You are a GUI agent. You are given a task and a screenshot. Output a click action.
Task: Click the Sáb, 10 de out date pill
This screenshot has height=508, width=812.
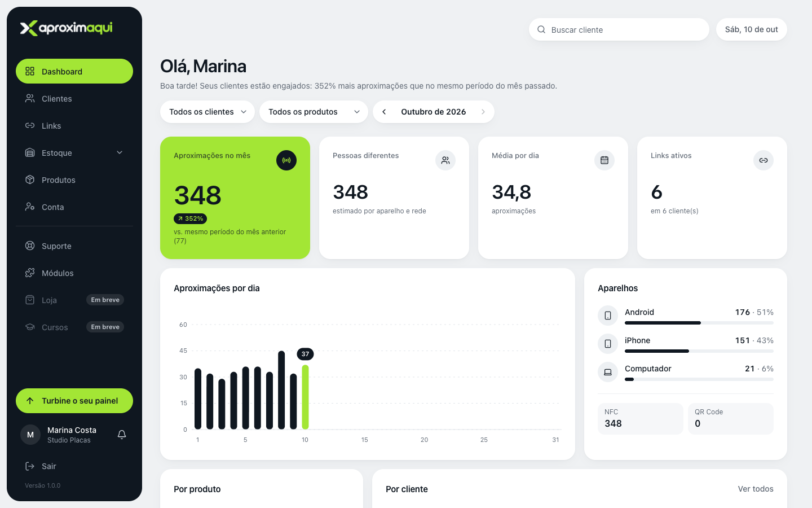point(752,29)
